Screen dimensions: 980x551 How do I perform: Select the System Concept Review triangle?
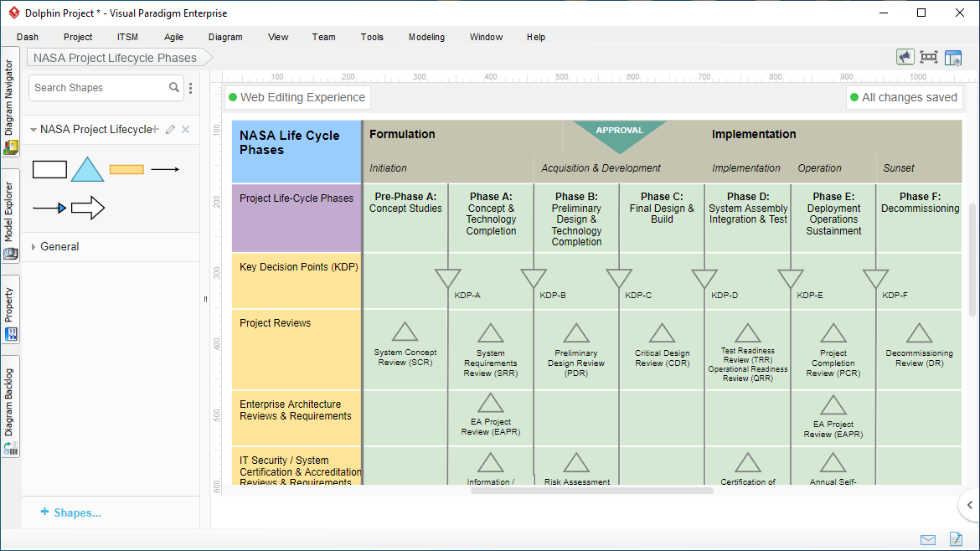tap(405, 332)
